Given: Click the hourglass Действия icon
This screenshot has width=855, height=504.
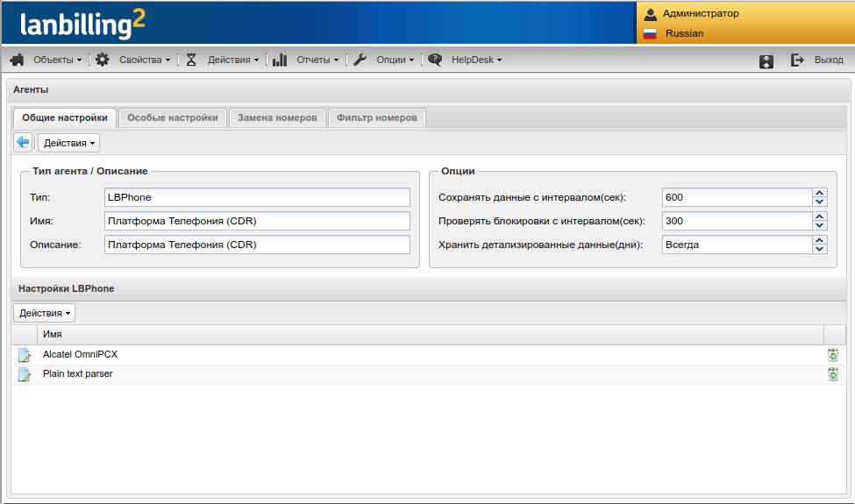Looking at the screenshot, I should point(191,60).
